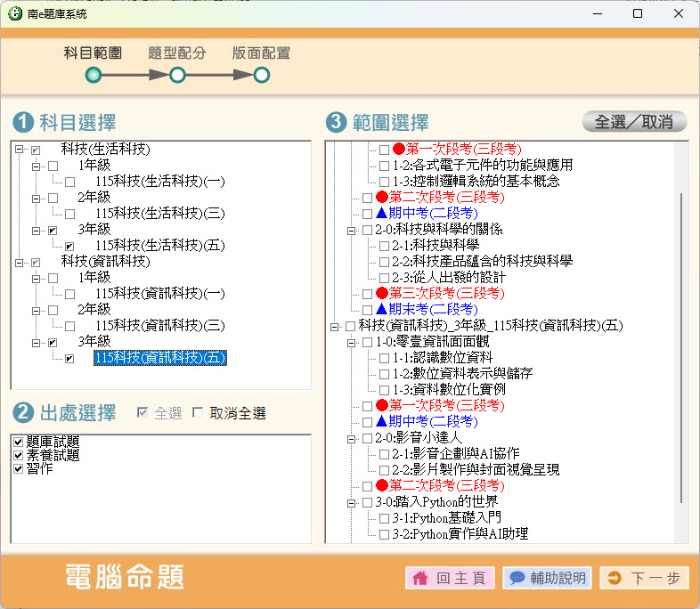Image resolution: width=700 pixels, height=609 pixels.
Task: Check 1-3:資料數位化實例
Action: pos(384,390)
